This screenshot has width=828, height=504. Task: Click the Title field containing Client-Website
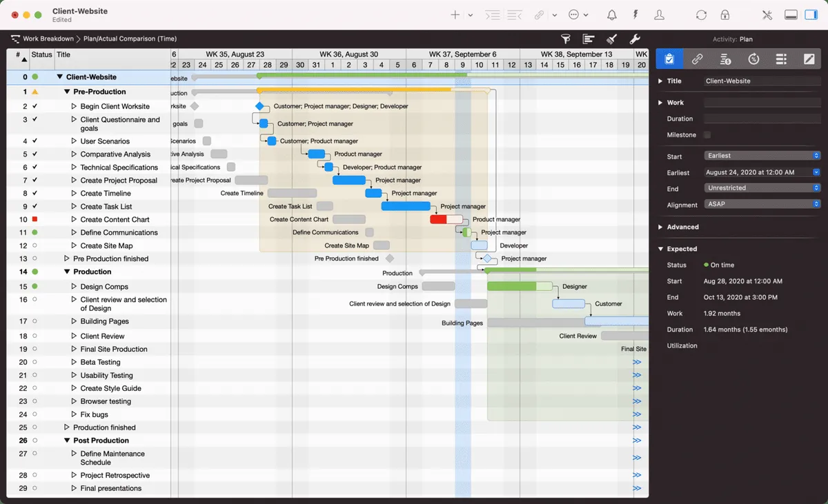click(762, 81)
